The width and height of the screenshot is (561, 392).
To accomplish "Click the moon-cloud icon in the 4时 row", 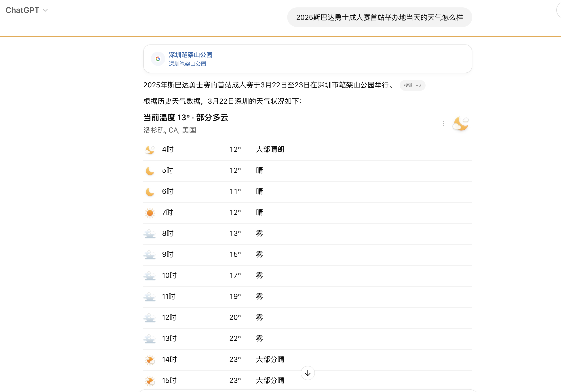I will [x=150, y=150].
